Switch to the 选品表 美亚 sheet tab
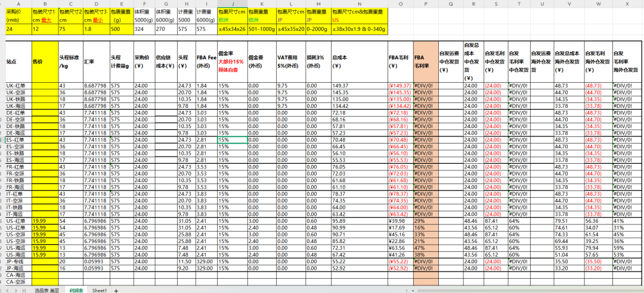This screenshot has height=293, width=644. (x=47, y=290)
